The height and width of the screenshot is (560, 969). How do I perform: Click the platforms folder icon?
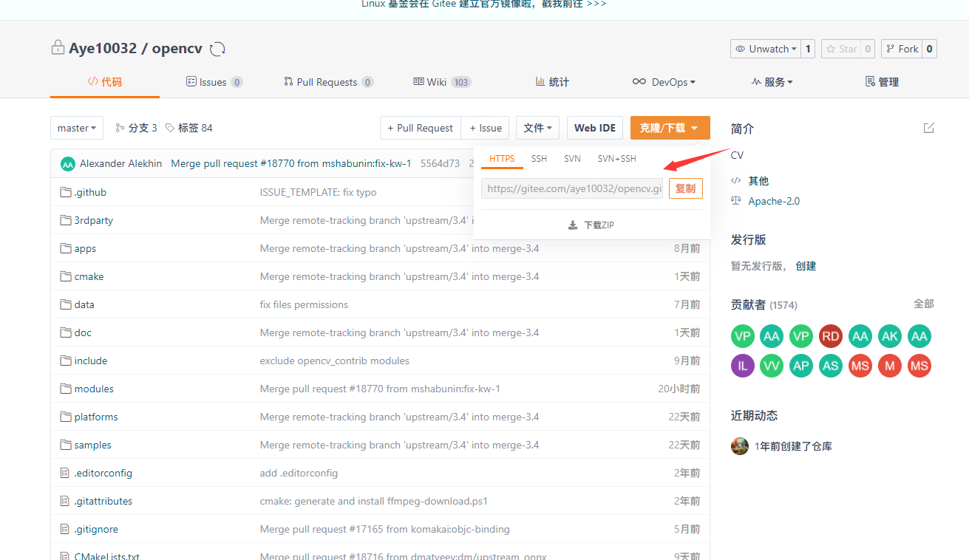coord(66,417)
